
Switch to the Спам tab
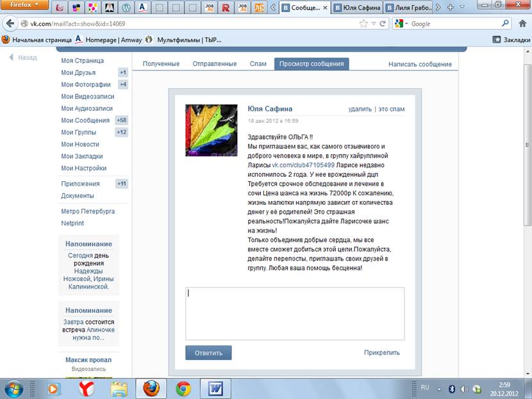(258, 64)
